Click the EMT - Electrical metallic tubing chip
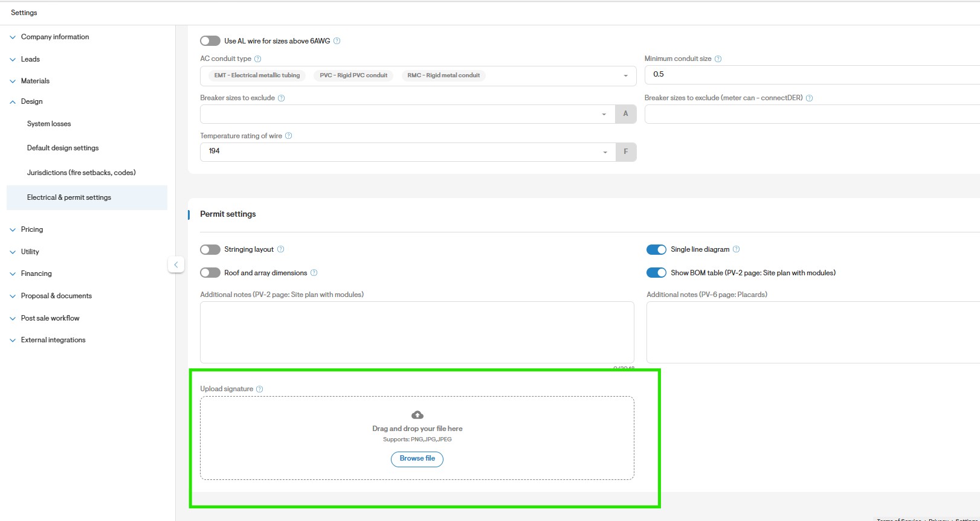This screenshot has height=521, width=980. point(257,75)
